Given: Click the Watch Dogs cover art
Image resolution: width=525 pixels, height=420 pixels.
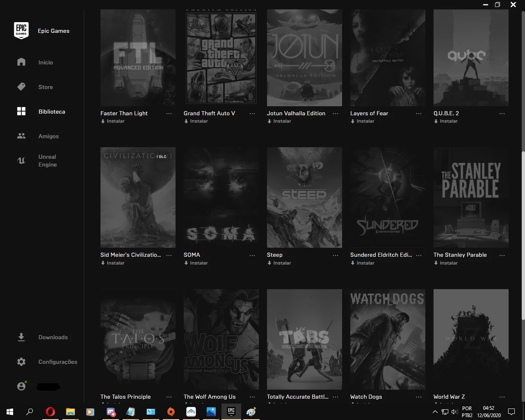Looking at the screenshot, I should 388,339.
